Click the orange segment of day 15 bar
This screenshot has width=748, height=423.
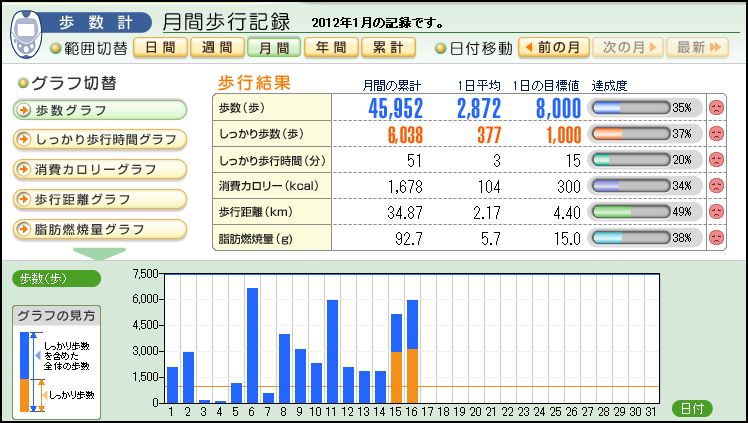coord(396,377)
